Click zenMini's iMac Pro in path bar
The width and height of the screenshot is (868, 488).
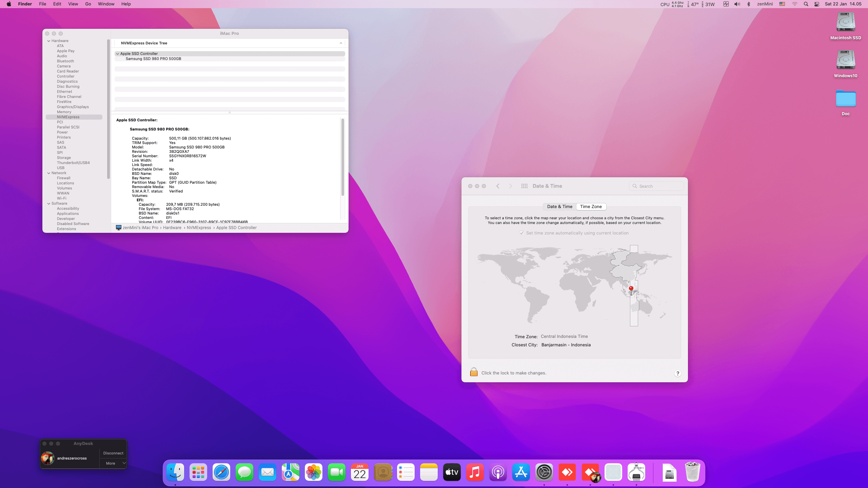coord(140,228)
